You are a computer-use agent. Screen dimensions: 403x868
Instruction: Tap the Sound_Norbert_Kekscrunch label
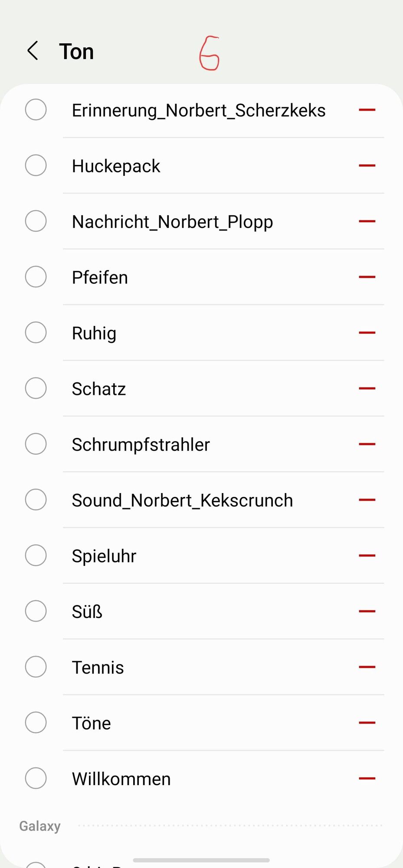182,500
